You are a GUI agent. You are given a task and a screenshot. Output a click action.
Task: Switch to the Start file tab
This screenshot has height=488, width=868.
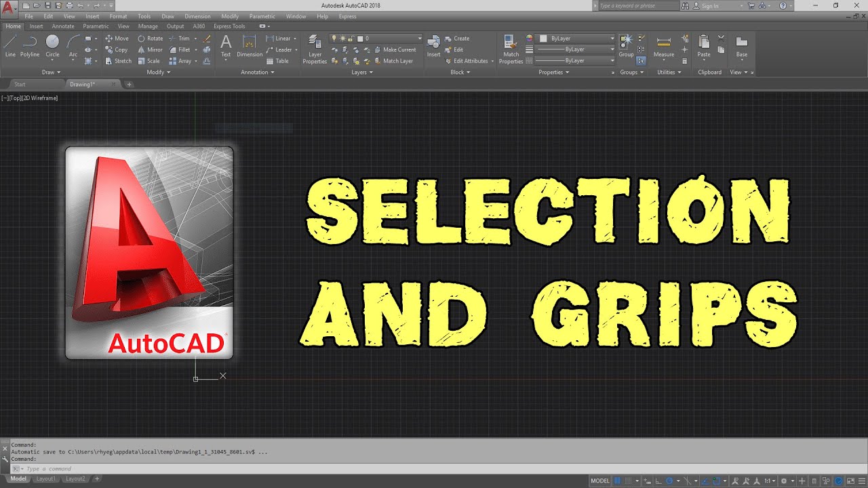[20, 84]
